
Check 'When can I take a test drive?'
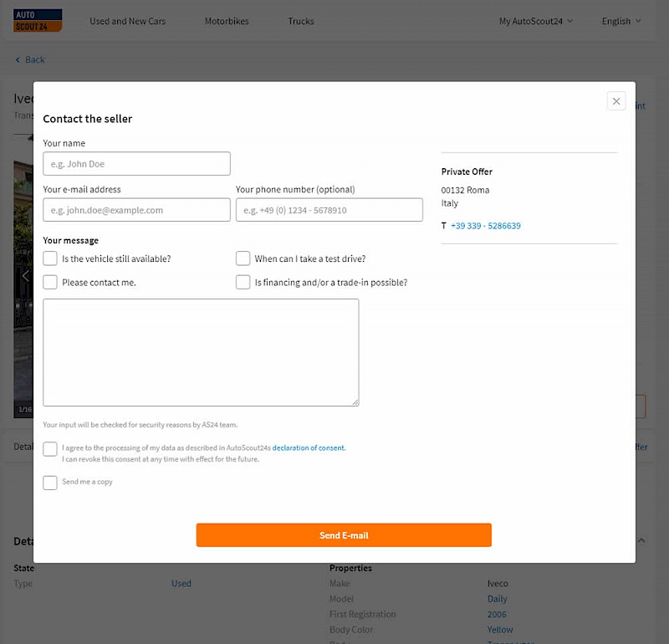tap(243, 258)
